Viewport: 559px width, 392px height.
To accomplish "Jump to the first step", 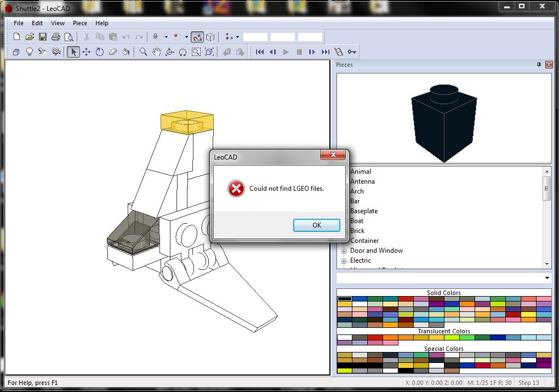I will pos(260,52).
